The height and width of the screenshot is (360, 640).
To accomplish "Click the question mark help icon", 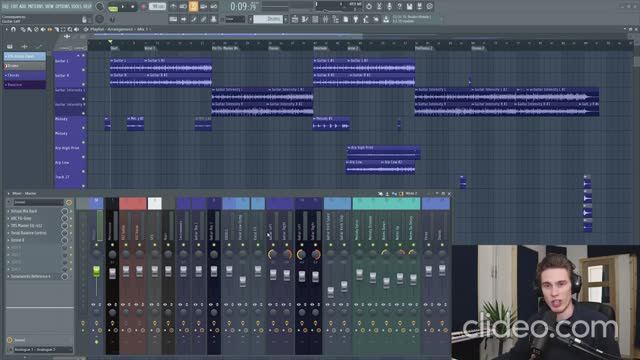I will 399,7.
